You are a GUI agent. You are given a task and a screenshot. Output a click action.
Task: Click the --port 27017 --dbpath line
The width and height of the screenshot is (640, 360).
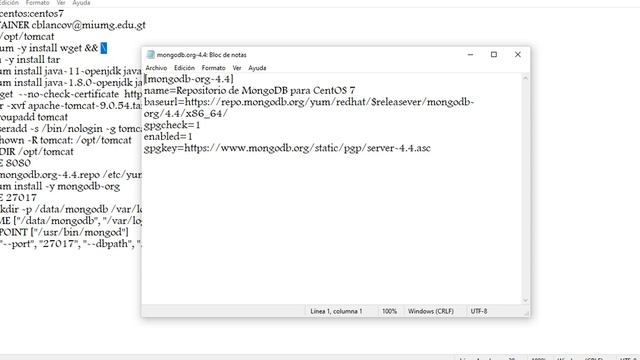[71, 244]
